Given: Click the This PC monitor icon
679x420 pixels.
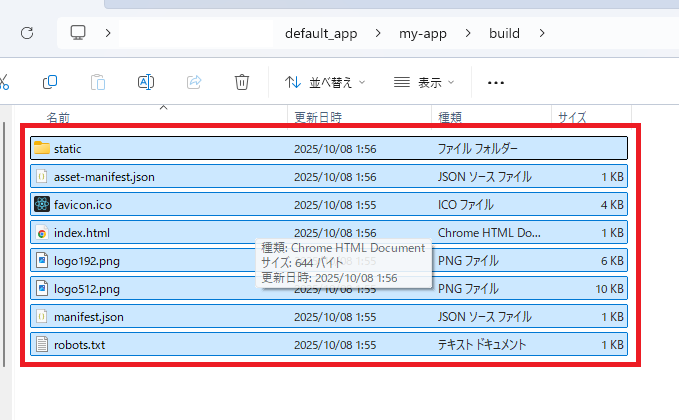Looking at the screenshot, I should (x=78, y=32).
